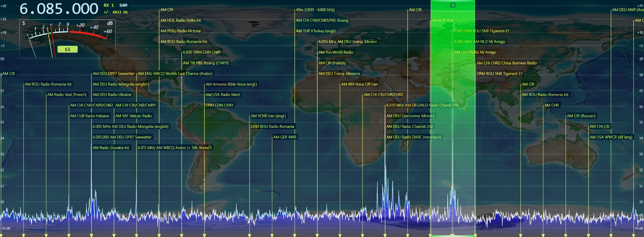Click the +/- 4833 Hz bandwidth readout
Screen dimensions: 644x237
(116, 12)
